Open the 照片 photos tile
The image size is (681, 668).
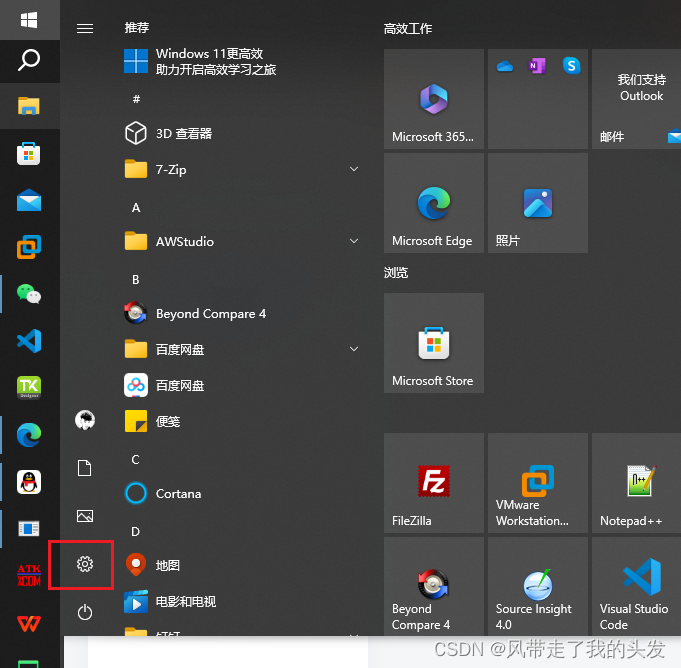pyautogui.click(x=538, y=203)
